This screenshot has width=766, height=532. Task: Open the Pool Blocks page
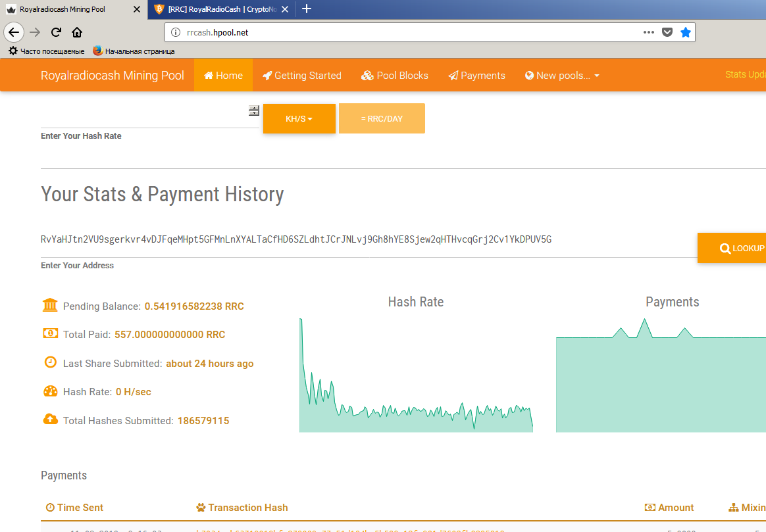click(395, 75)
